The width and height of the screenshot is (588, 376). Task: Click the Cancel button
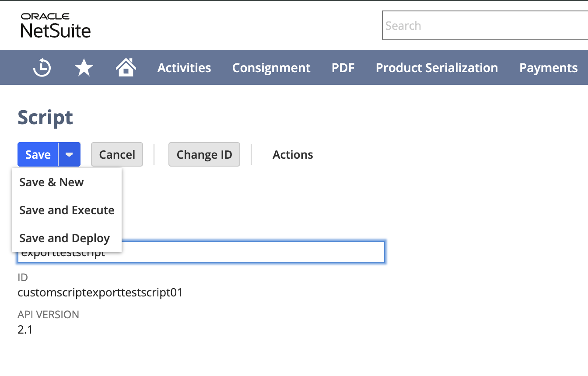pos(117,154)
